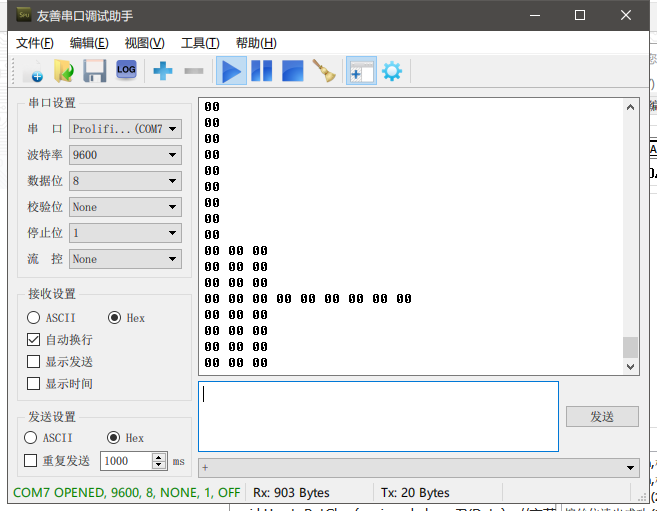This screenshot has width=657, height=511.
Task: Open the LOG toolbar icon
Action: click(x=126, y=70)
